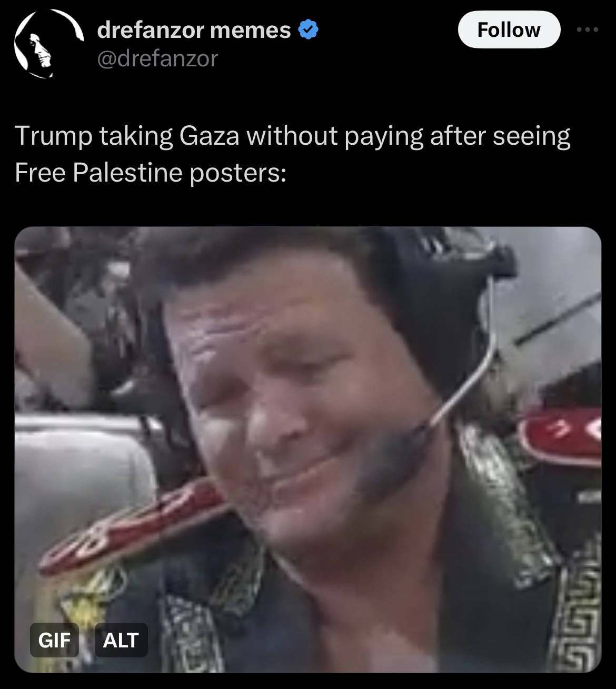616x689 pixels.
Task: Follow the drefanzor memes account
Action: [509, 29]
